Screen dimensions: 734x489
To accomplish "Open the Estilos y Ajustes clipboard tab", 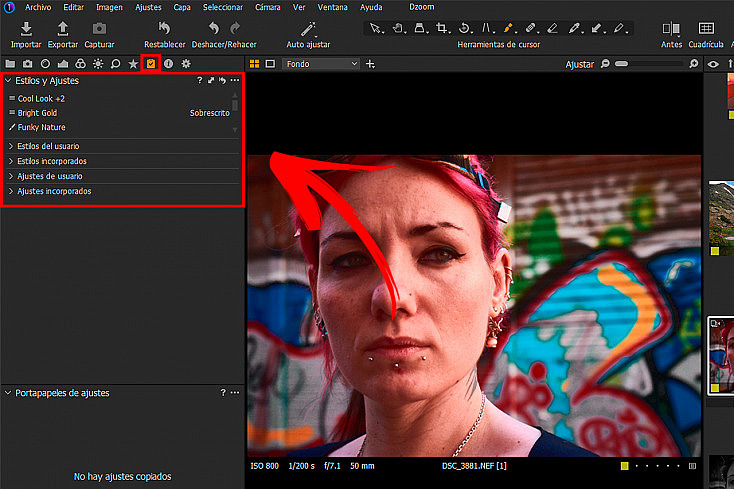I will click(x=151, y=64).
